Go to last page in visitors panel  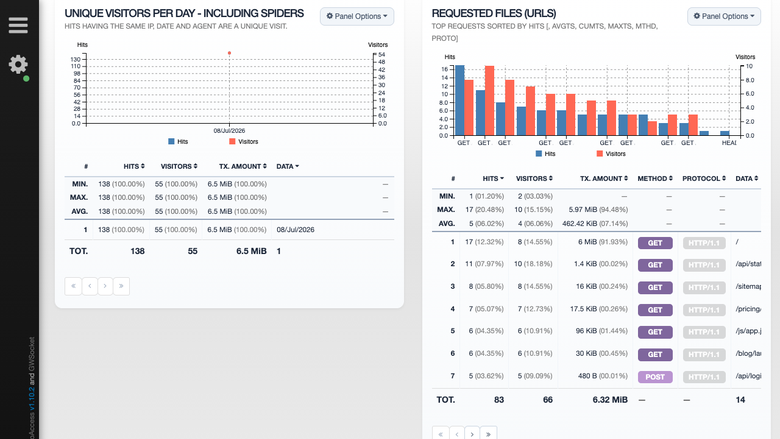coord(121,286)
